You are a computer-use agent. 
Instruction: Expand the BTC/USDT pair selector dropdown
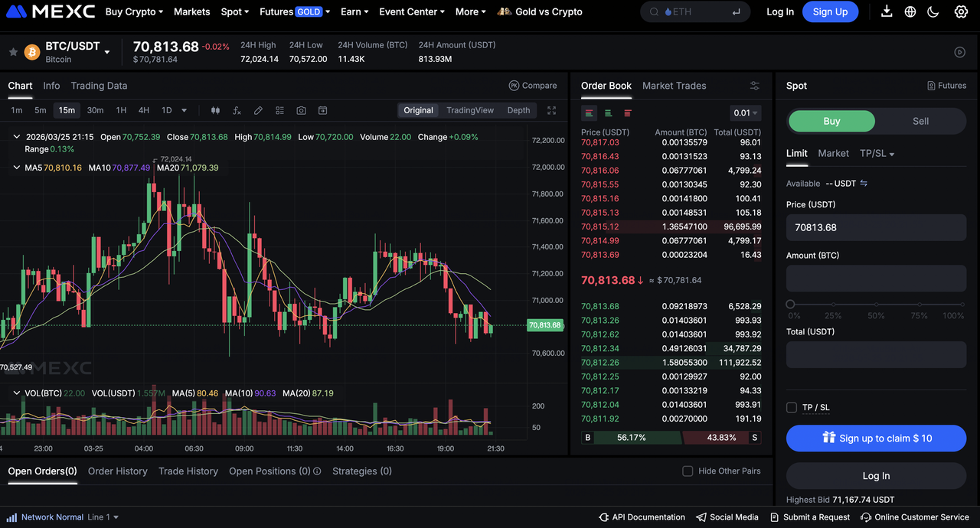tap(107, 52)
